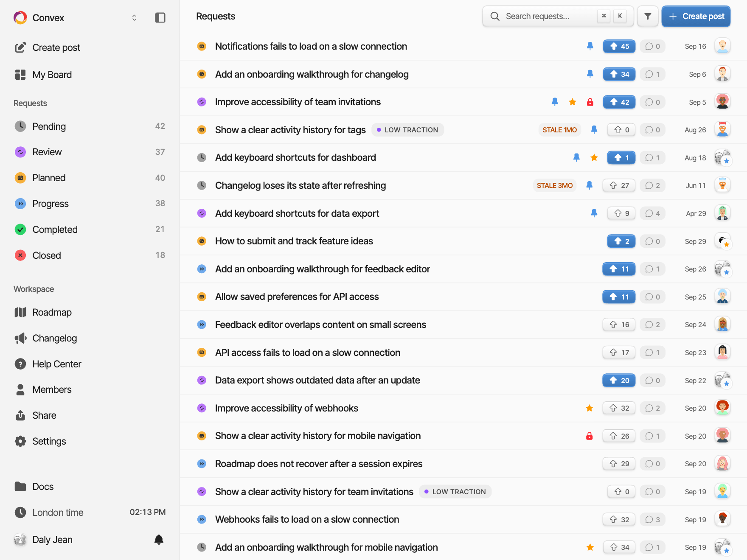Click the Convex logo icon
747x560 pixels.
[20, 17]
